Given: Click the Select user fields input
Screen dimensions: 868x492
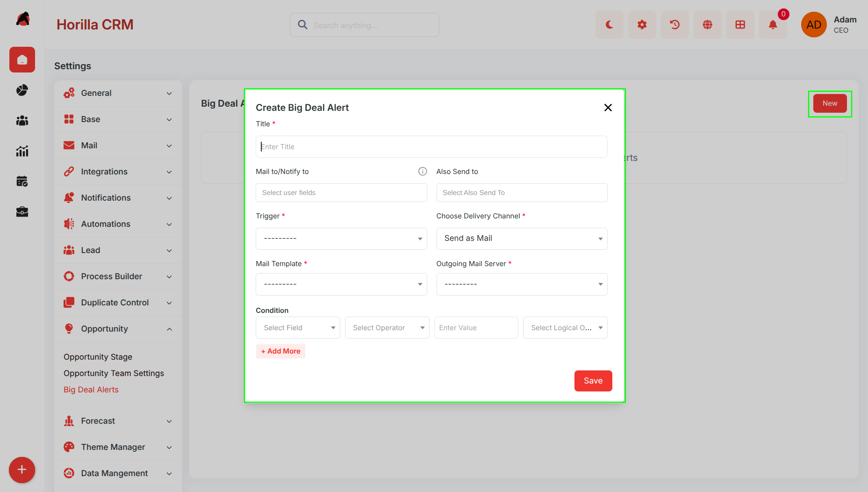Looking at the screenshot, I should click(341, 193).
